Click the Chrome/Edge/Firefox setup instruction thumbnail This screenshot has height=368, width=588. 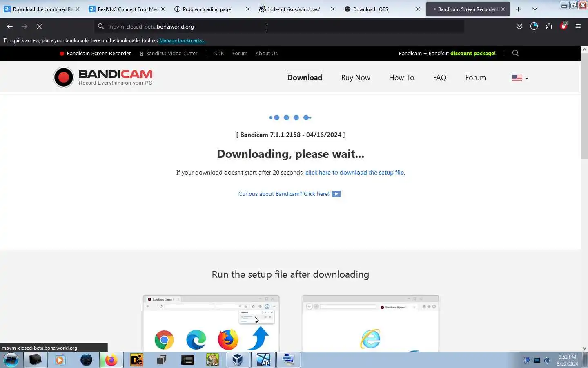(x=211, y=323)
